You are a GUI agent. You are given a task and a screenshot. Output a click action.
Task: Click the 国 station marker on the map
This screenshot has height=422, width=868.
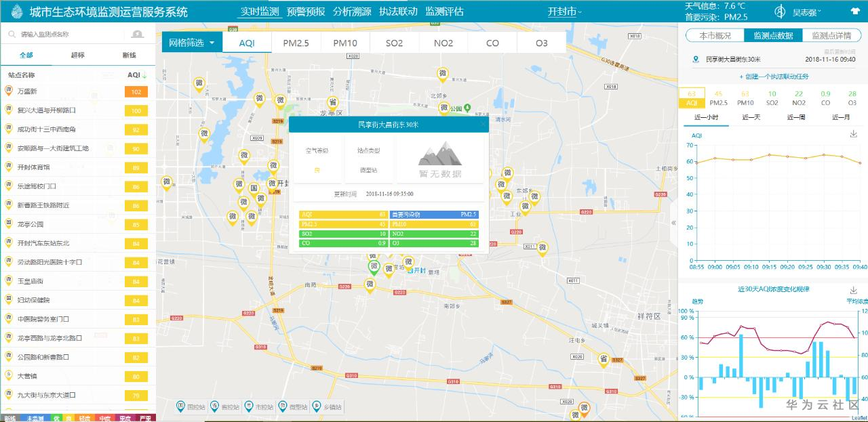click(254, 190)
